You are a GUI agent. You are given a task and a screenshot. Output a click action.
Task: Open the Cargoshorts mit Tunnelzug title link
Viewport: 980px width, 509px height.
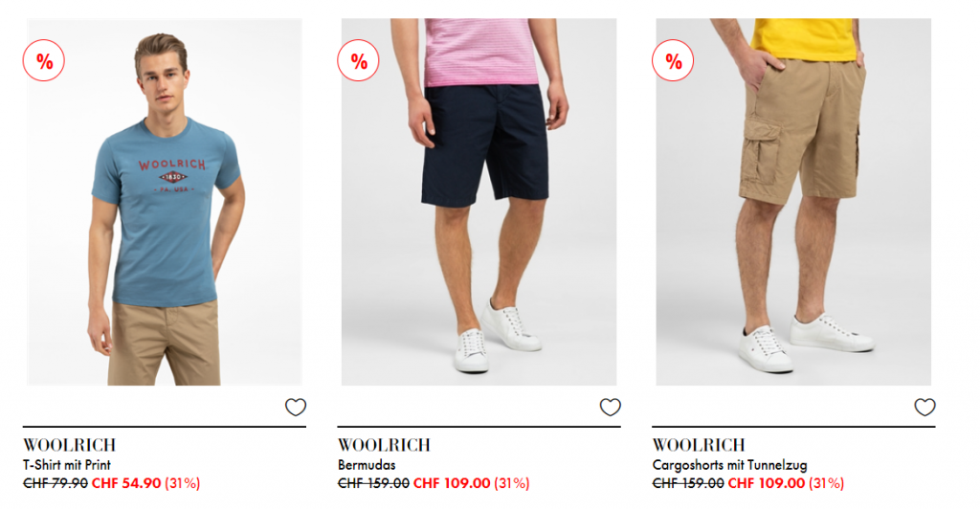click(x=730, y=465)
